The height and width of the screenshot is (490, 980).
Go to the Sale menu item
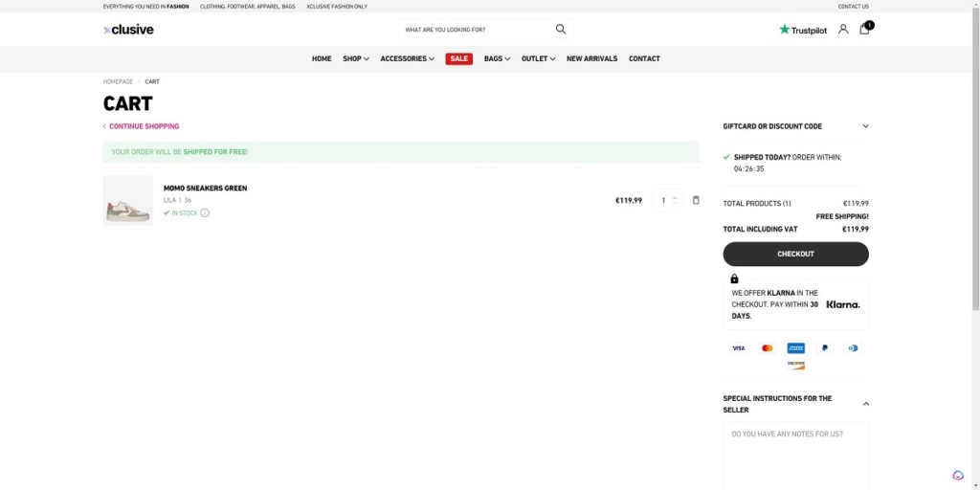click(x=459, y=58)
